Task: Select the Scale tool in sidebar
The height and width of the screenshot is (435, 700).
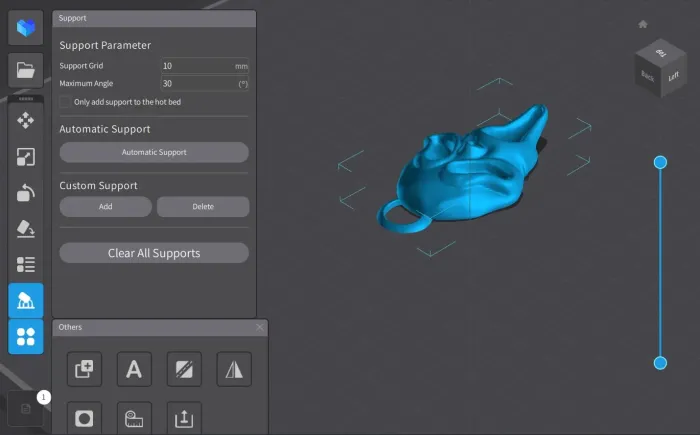Action: [x=26, y=157]
